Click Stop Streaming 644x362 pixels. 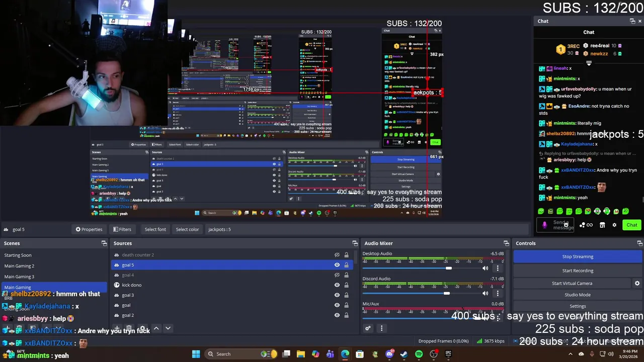578,256
